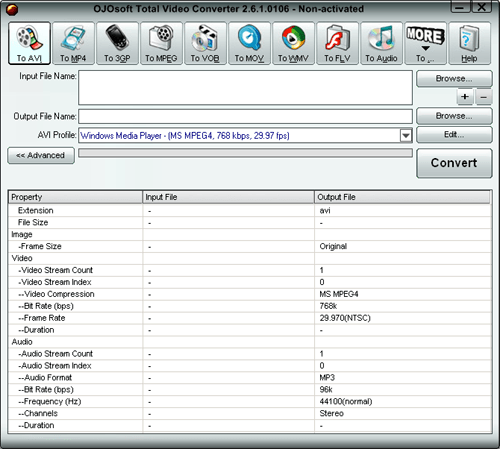Select the To VOB disc icon
This screenshot has height=449, width=500.
205,43
